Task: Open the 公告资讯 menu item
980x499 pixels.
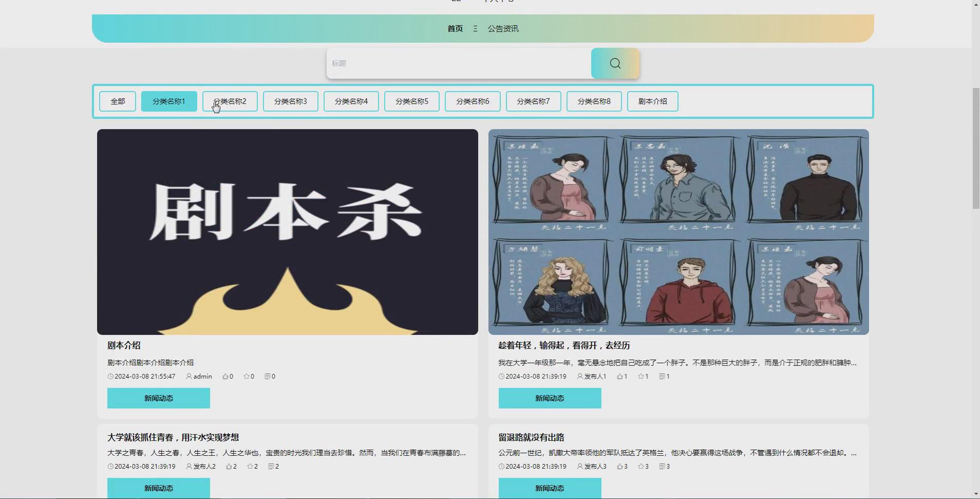Action: point(503,28)
